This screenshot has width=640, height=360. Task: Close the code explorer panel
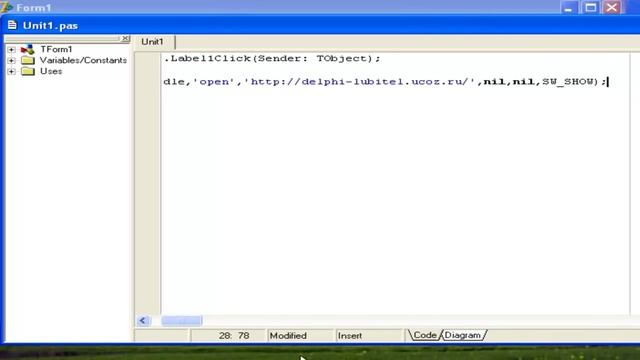point(126,38)
